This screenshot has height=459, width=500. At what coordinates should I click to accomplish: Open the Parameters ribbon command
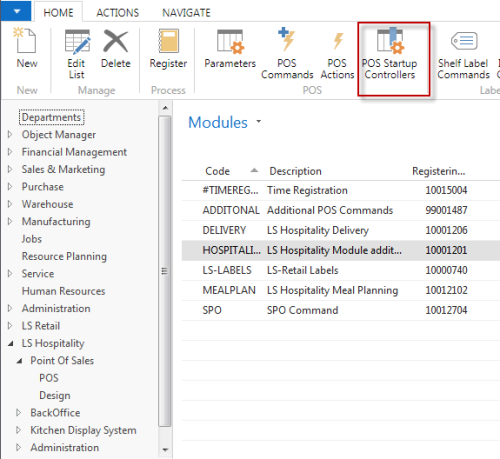tap(230, 49)
